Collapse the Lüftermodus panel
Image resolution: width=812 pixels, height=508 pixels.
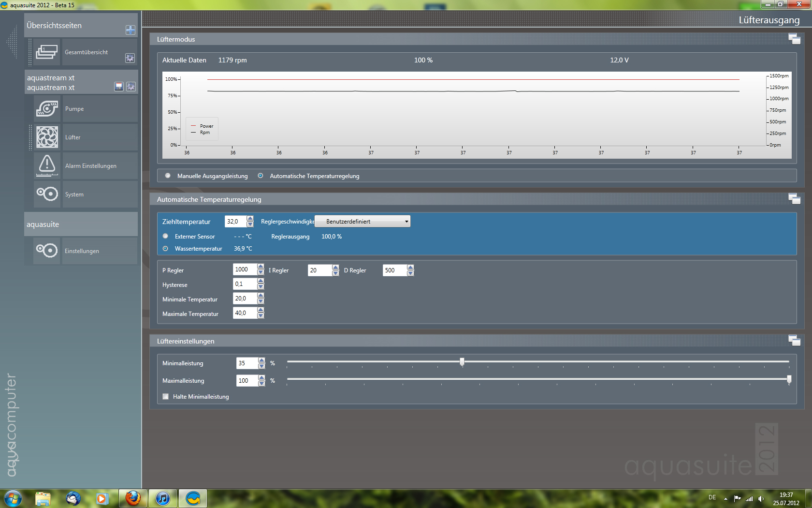(x=794, y=39)
